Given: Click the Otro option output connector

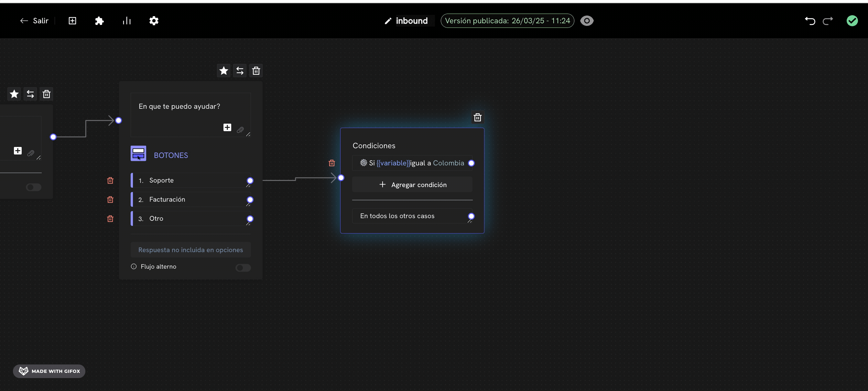Looking at the screenshot, I should (250, 218).
